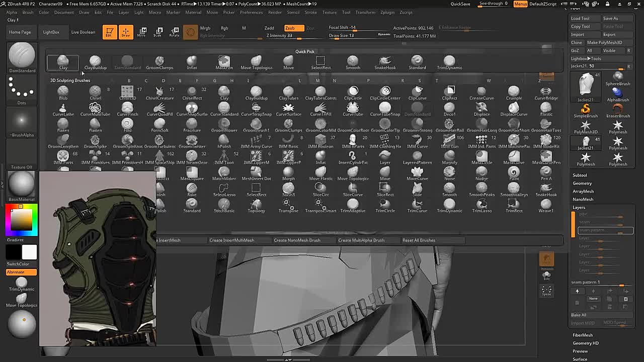Image resolution: width=644 pixels, height=362 pixels.
Task: Toggle the Alternate color button
Action: 21,272
